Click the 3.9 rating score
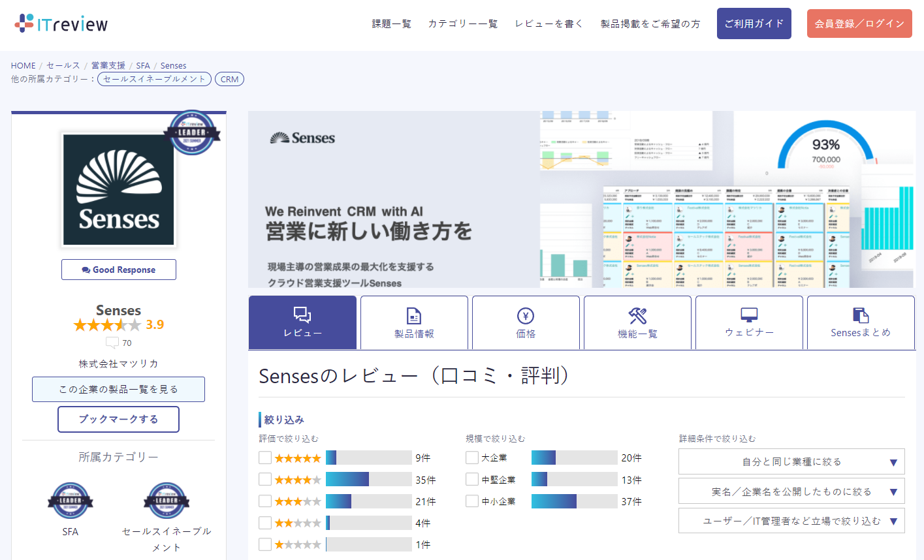Image resolution: width=924 pixels, height=560 pixels. [155, 324]
